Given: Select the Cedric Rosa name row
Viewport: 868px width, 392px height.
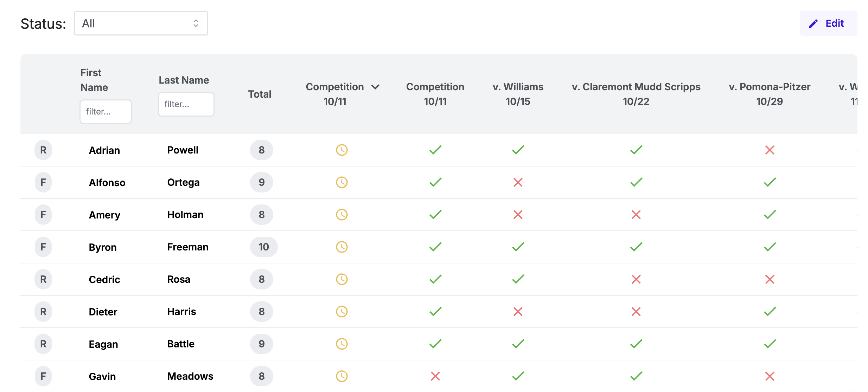Looking at the screenshot, I should point(104,279).
